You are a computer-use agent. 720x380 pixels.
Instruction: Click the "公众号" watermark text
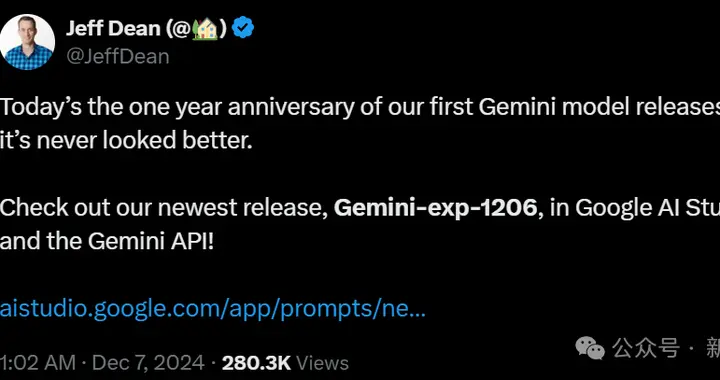pos(646,348)
